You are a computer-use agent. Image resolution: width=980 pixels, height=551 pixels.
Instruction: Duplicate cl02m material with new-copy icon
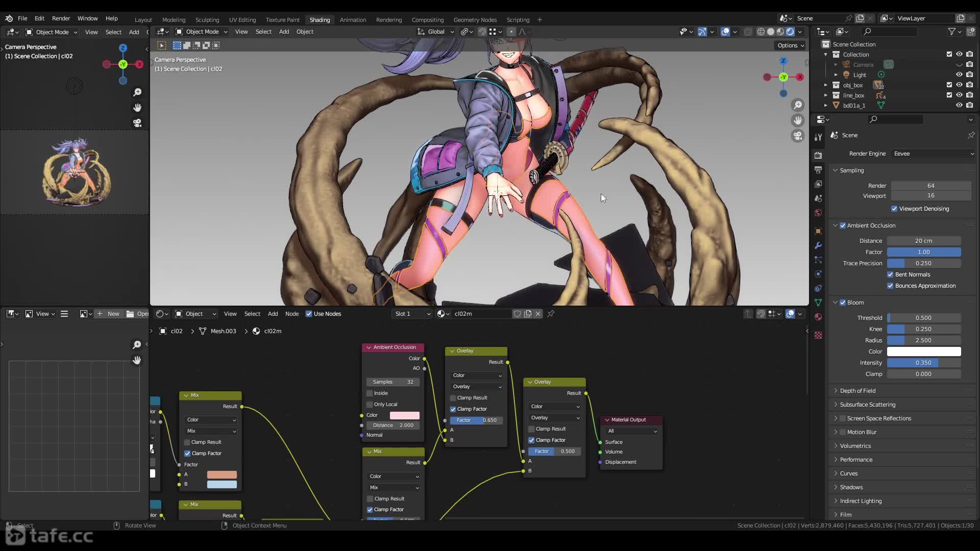pos(528,314)
